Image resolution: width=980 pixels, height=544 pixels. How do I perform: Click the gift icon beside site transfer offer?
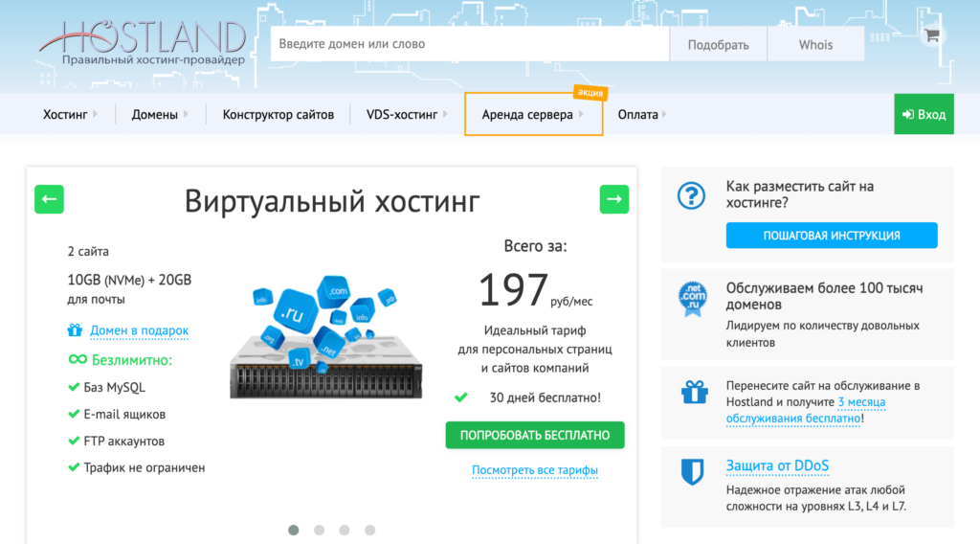695,393
